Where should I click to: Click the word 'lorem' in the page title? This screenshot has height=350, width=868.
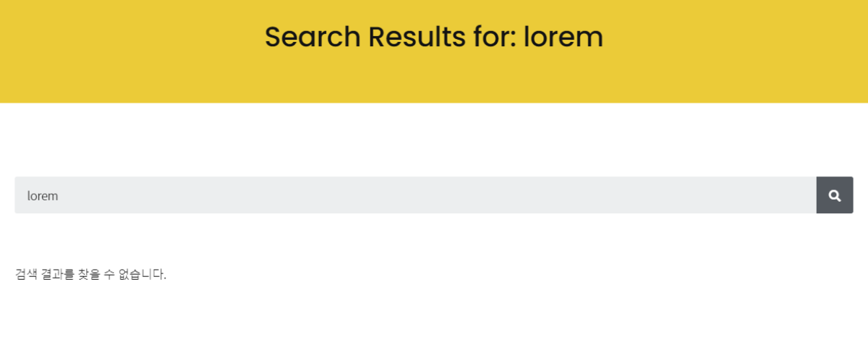563,37
